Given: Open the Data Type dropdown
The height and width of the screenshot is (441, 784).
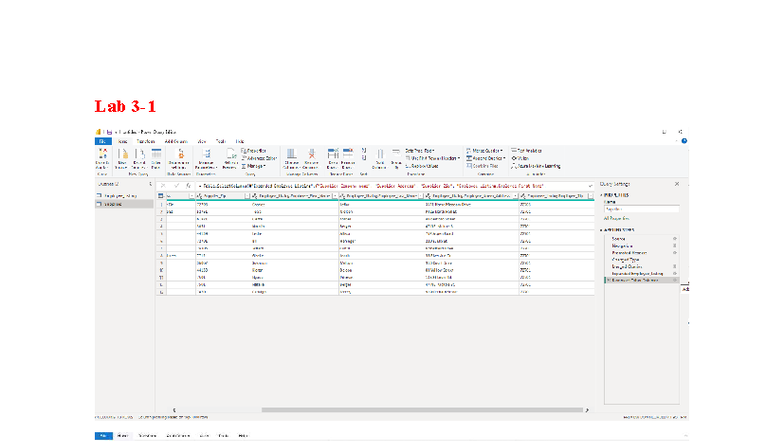Looking at the screenshot, I should click(x=420, y=150).
